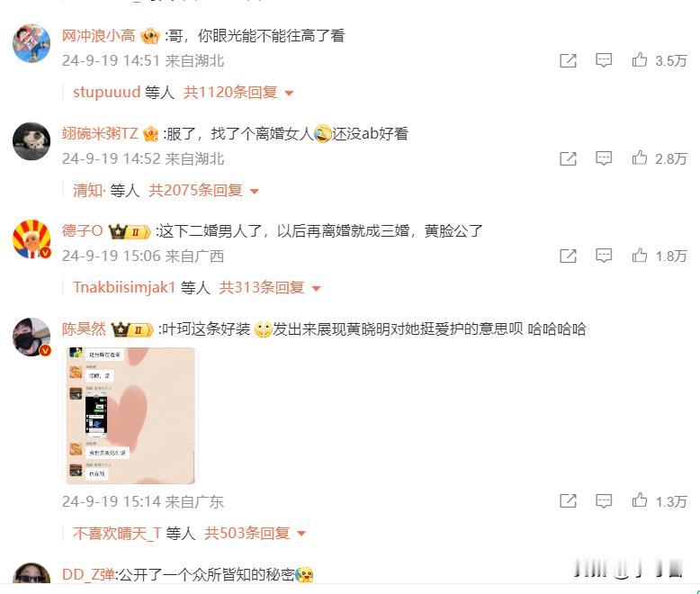The width and height of the screenshot is (700, 594).
Task: Share 网冲浪小高's comment via repost icon
Action: click(568, 60)
